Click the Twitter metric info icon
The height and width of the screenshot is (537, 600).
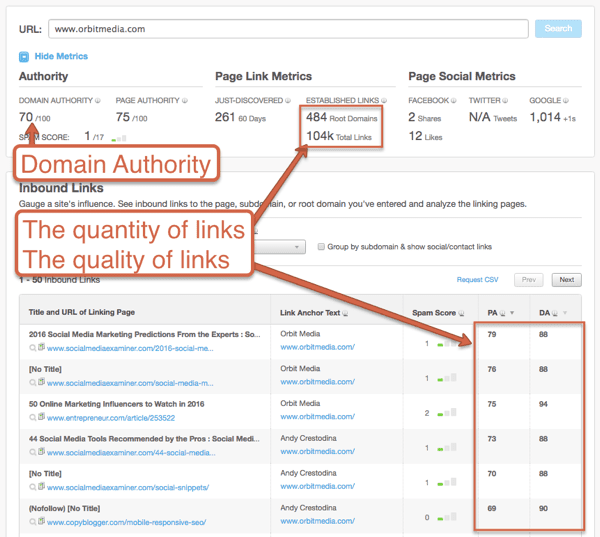(x=505, y=100)
